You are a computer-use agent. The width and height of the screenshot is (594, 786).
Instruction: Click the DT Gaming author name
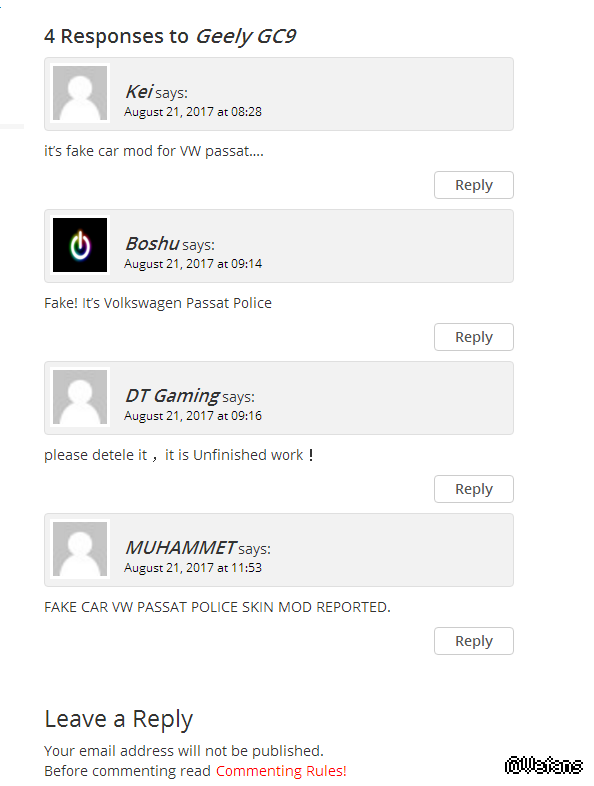172,396
